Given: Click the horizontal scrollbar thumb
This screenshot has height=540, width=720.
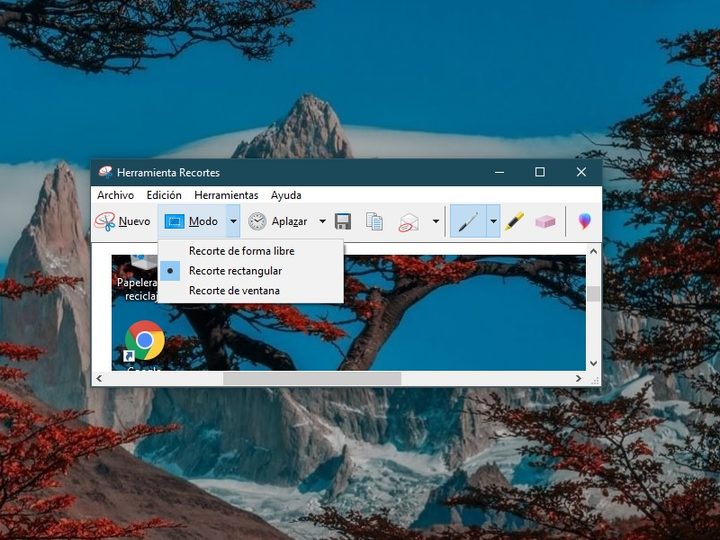Looking at the screenshot, I should pos(311,378).
